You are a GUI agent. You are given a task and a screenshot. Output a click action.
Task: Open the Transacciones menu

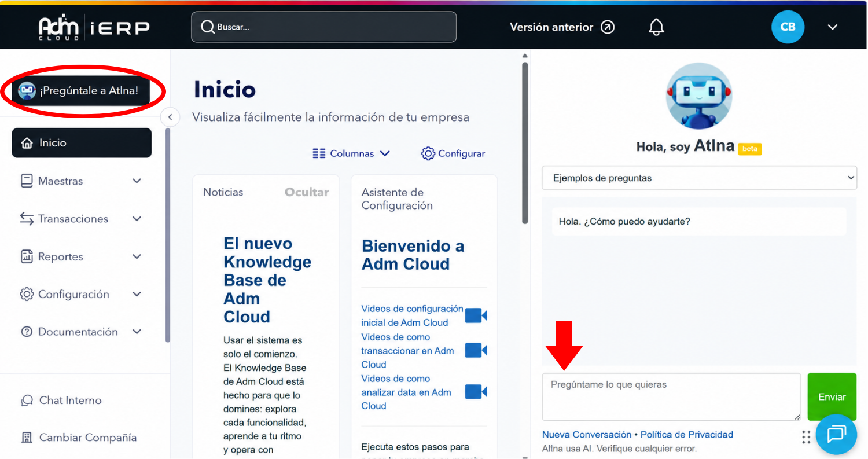point(82,219)
